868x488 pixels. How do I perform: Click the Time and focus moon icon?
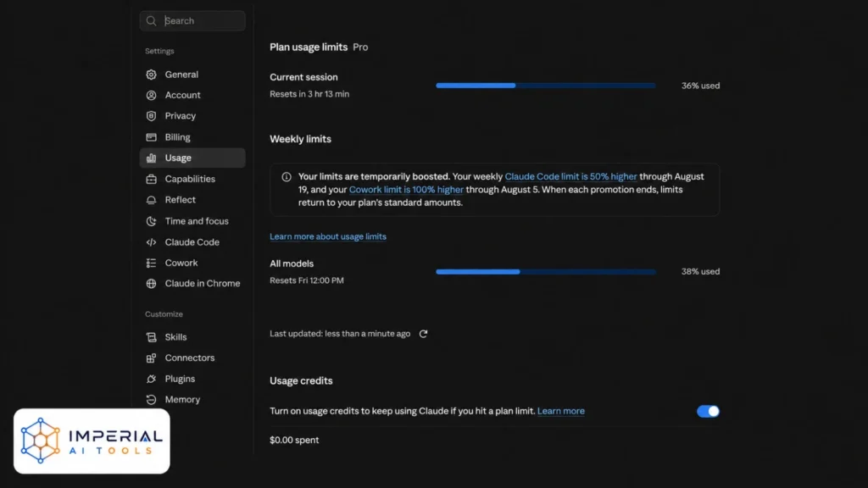pyautogui.click(x=151, y=221)
